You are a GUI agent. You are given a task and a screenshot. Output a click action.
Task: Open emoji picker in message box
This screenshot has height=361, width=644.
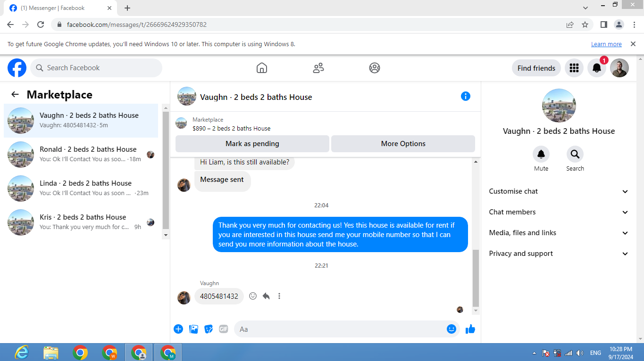tap(452, 329)
